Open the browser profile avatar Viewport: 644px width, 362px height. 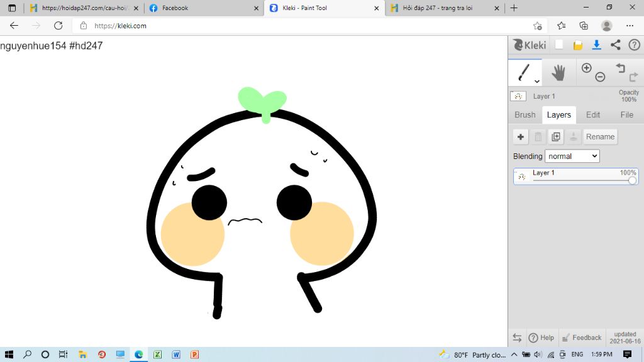click(x=606, y=25)
